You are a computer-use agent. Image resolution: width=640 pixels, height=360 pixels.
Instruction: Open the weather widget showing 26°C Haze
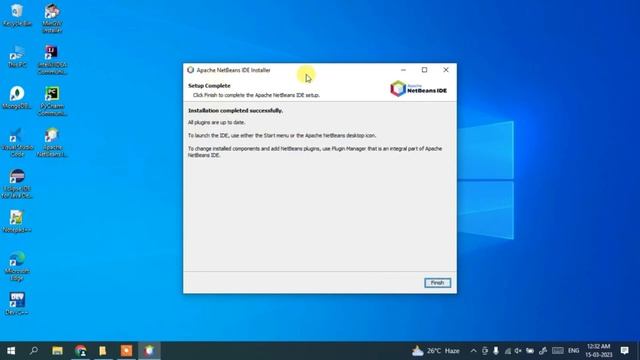tap(436, 351)
